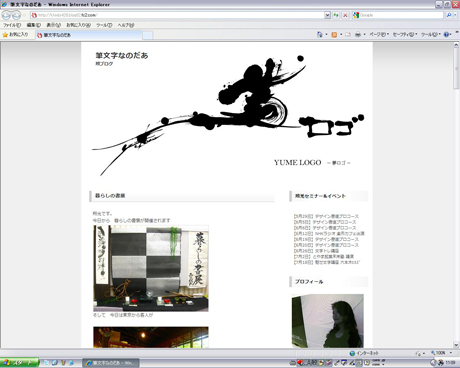Open the セーフティ (Safety) dropdown
Screen dimensions: 460x368
(x=405, y=34)
